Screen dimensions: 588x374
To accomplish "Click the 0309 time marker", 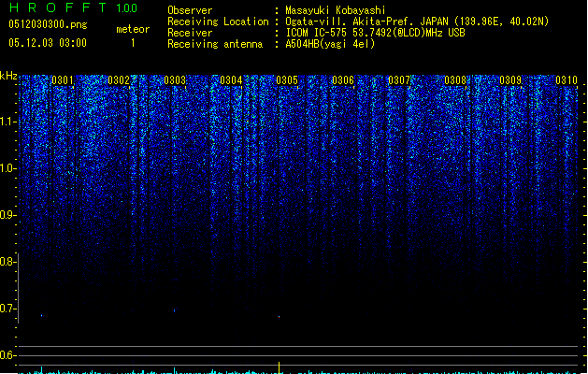I will tap(510, 80).
